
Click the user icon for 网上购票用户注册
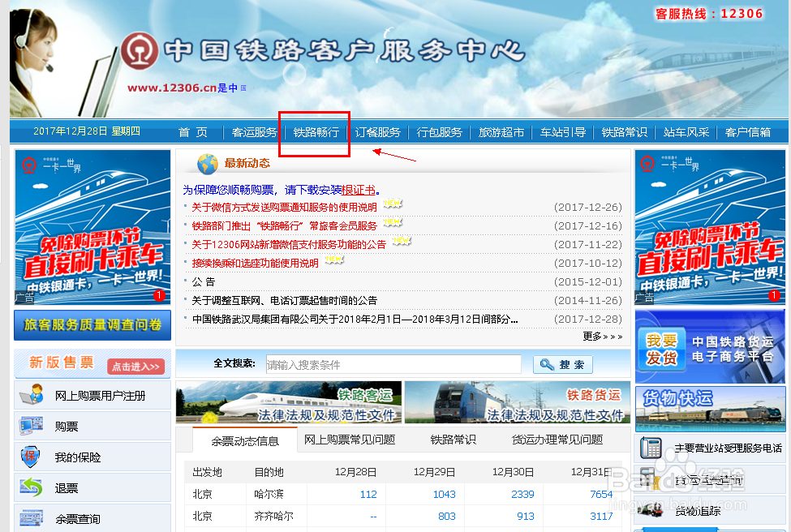tap(32, 394)
